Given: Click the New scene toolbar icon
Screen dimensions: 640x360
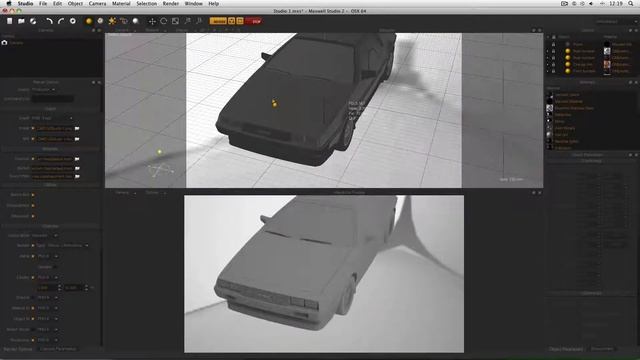Looking at the screenshot, I should pos(9,21).
